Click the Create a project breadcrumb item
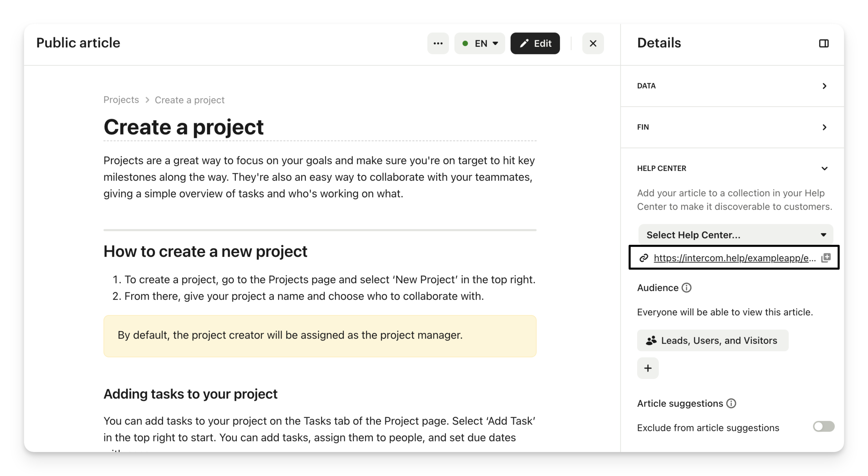This screenshot has height=476, width=868. [x=190, y=100]
